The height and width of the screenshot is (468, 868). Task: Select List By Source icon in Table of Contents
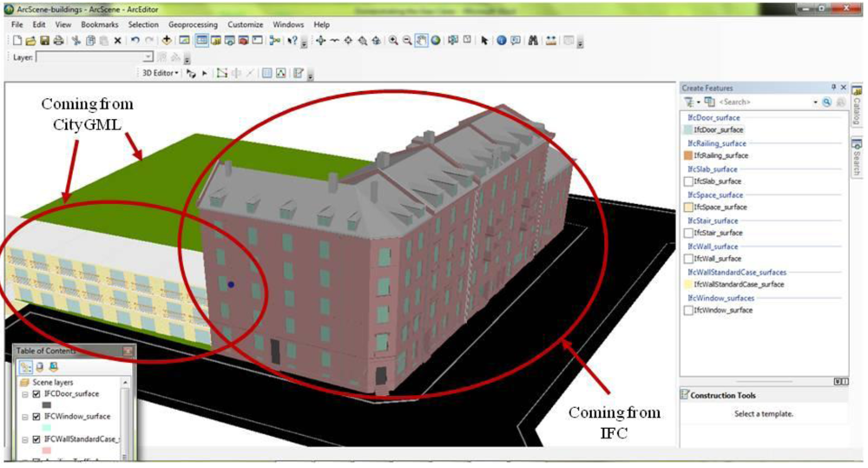click(39, 367)
